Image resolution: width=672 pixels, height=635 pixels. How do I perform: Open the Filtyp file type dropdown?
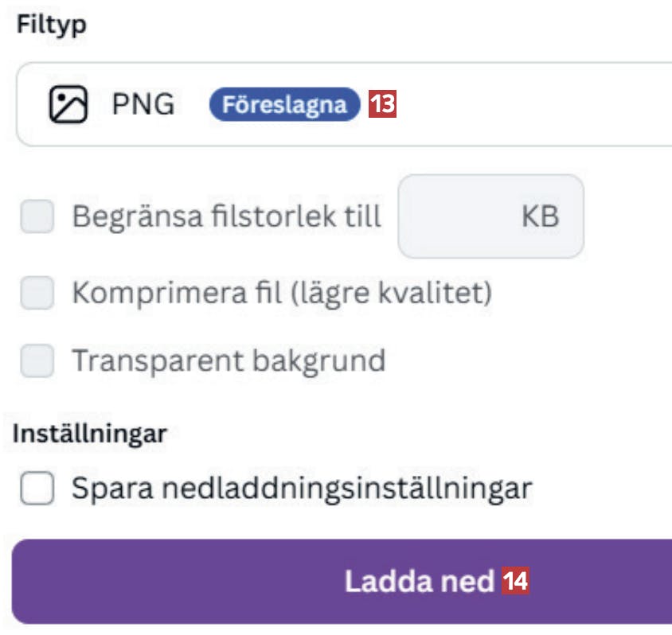(x=518, y=104)
